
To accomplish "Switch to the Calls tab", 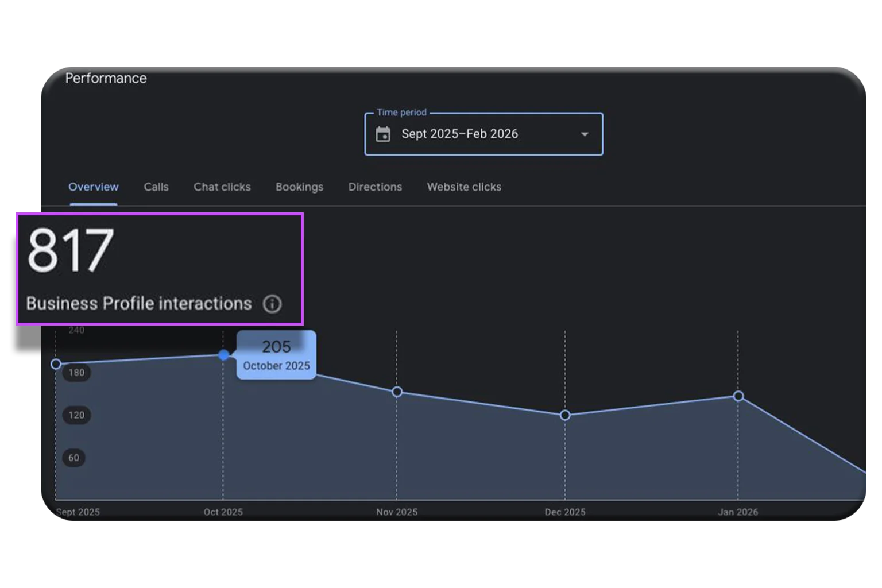I will coord(156,187).
